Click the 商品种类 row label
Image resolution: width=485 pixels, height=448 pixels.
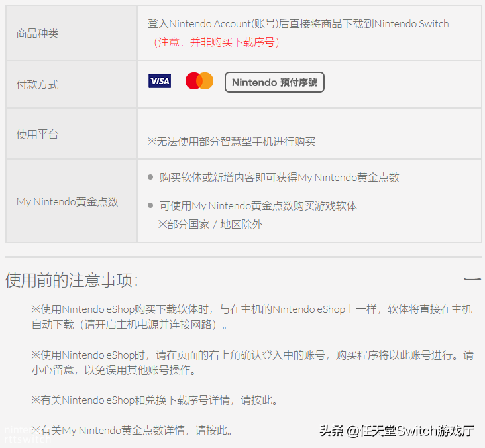pos(37,33)
